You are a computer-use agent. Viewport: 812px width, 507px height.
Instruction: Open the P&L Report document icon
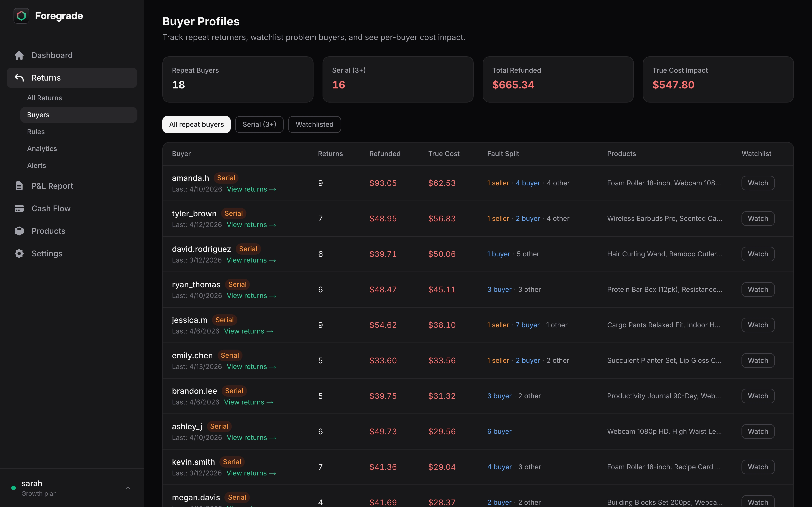(x=19, y=186)
